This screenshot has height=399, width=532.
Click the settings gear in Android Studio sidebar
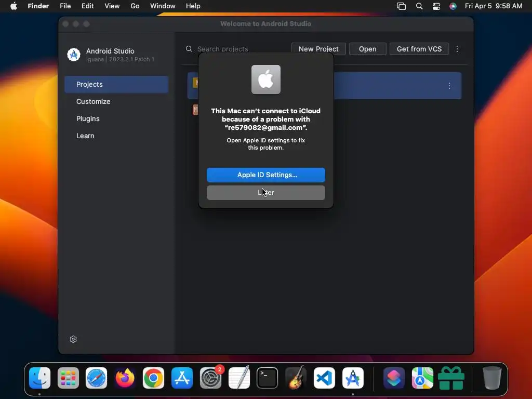point(73,339)
